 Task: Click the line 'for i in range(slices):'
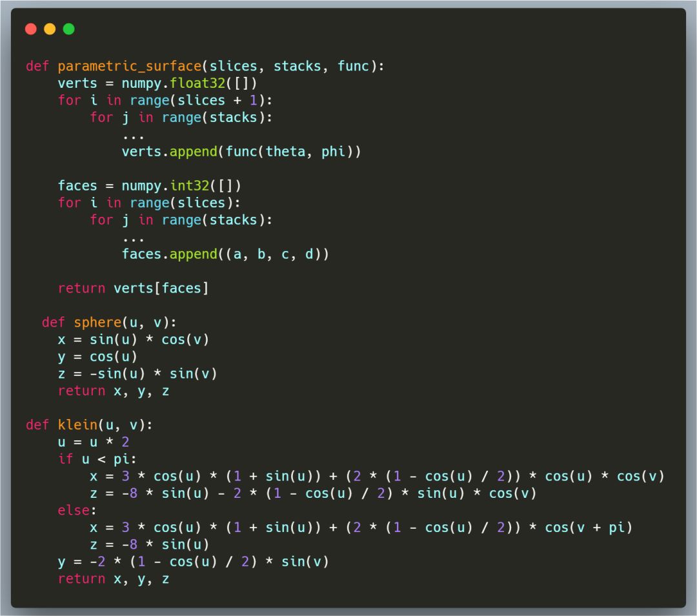pyautogui.click(x=149, y=203)
